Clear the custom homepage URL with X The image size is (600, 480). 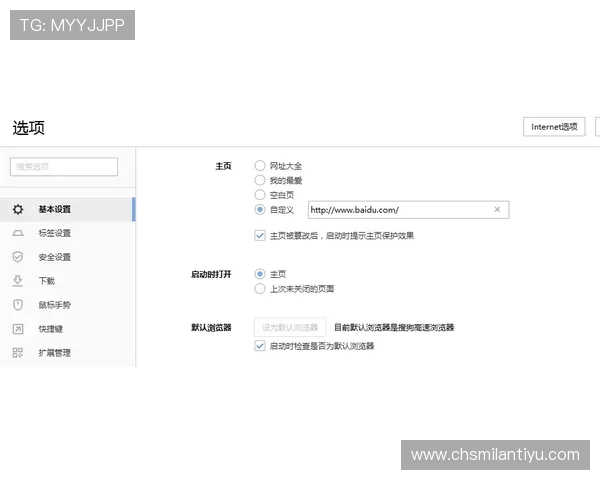(x=497, y=209)
